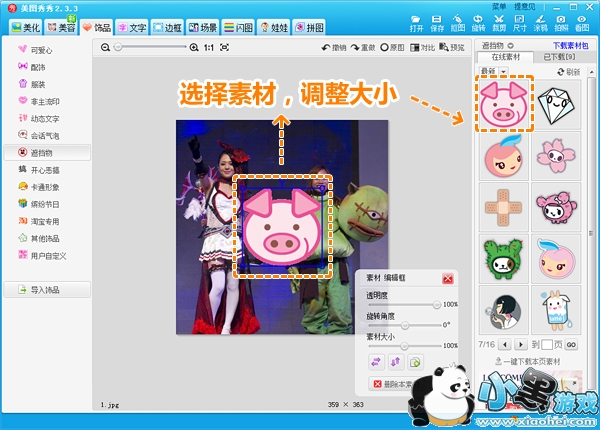Viewport: 600px width, 430px height.
Task: Set zoom to 1:1 actual size
Action: pos(209,47)
